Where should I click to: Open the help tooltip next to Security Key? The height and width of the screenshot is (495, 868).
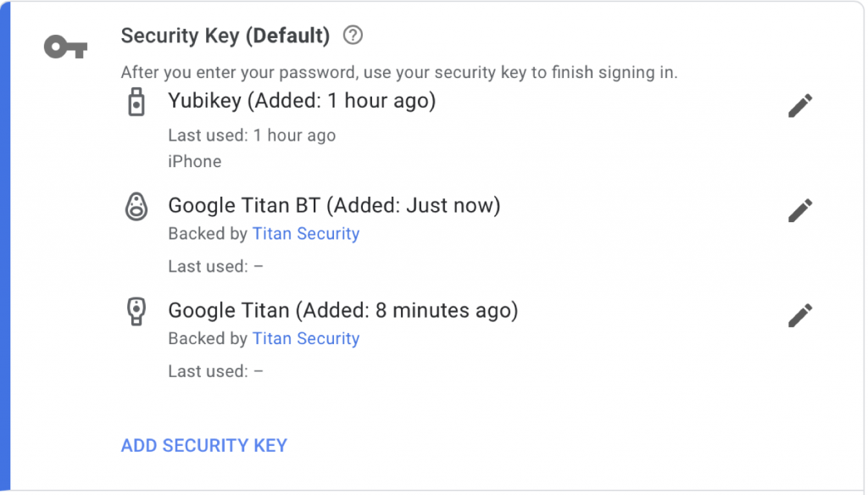[x=353, y=36]
